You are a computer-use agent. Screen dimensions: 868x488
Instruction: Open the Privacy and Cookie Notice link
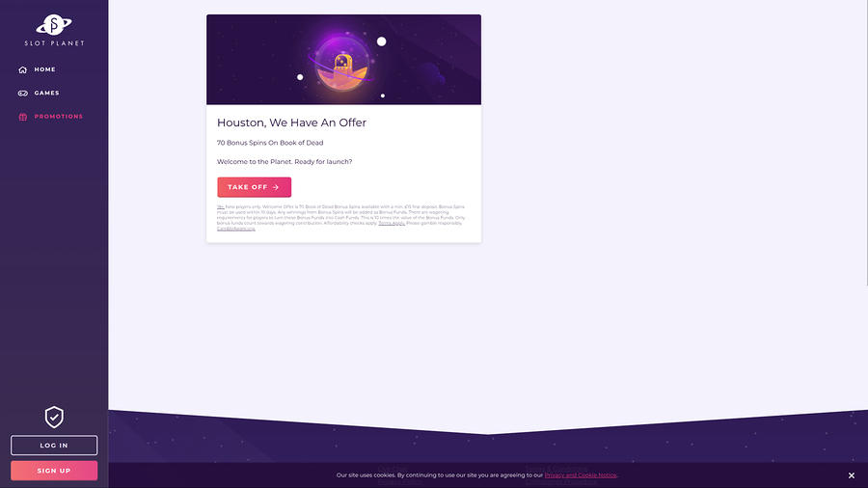[x=581, y=475]
